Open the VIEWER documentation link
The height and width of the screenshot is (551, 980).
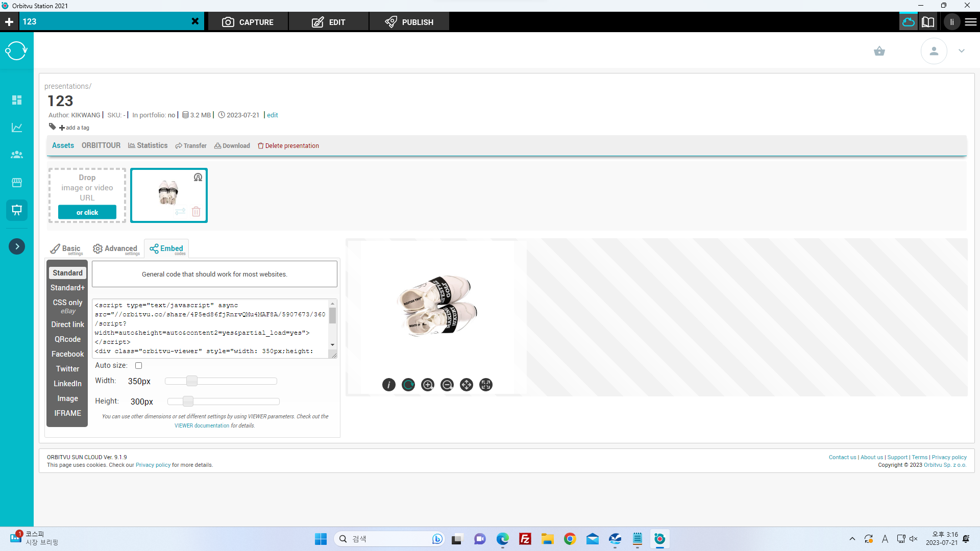[x=202, y=426]
